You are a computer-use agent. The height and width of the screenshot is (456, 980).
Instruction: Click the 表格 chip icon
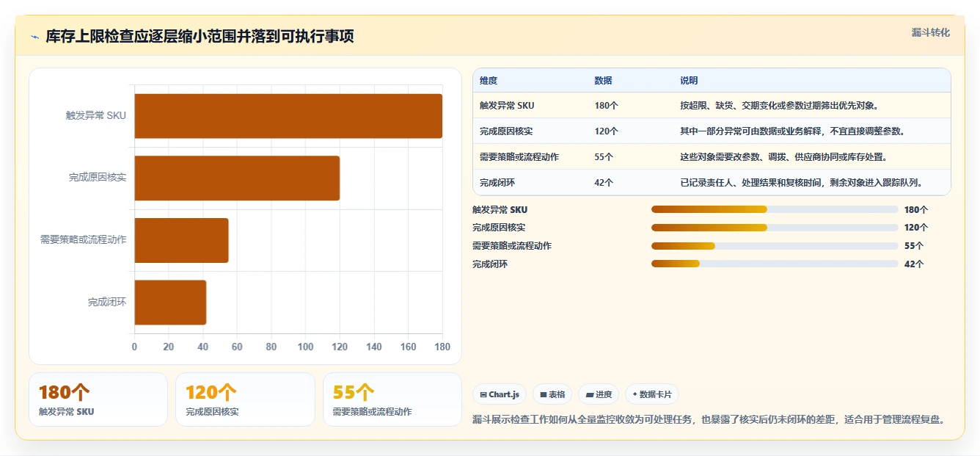point(544,394)
